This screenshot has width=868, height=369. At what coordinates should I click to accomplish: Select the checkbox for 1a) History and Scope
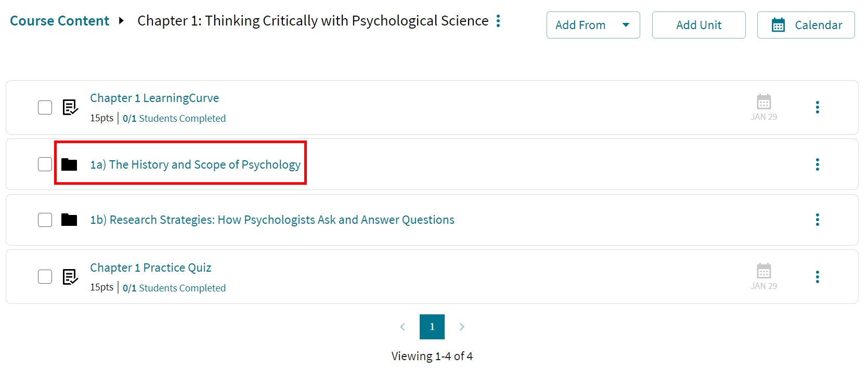(x=45, y=164)
